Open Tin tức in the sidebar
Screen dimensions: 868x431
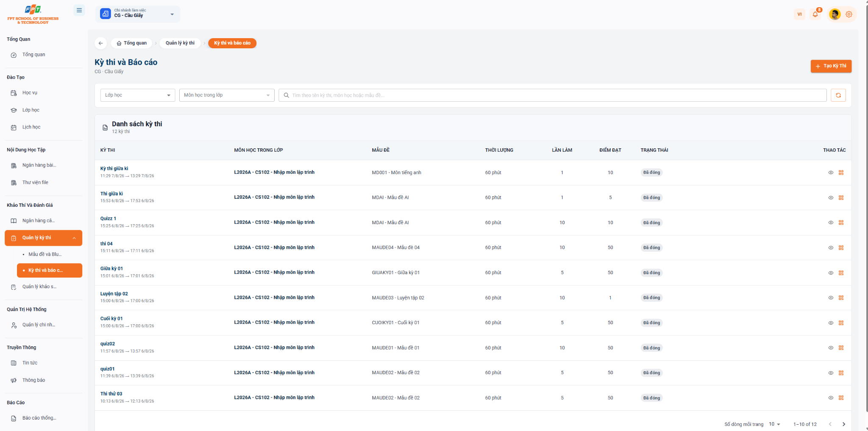tap(44, 363)
